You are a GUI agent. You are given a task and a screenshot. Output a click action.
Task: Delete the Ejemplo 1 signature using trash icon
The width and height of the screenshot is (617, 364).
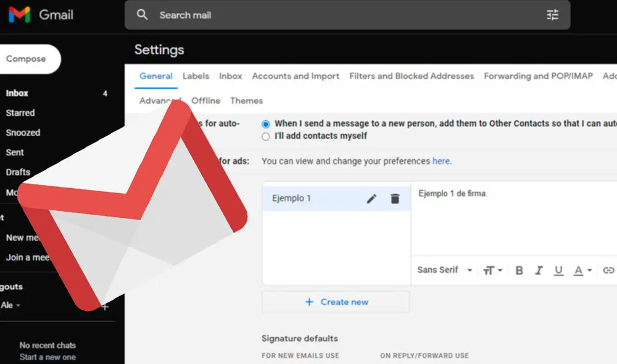click(395, 198)
